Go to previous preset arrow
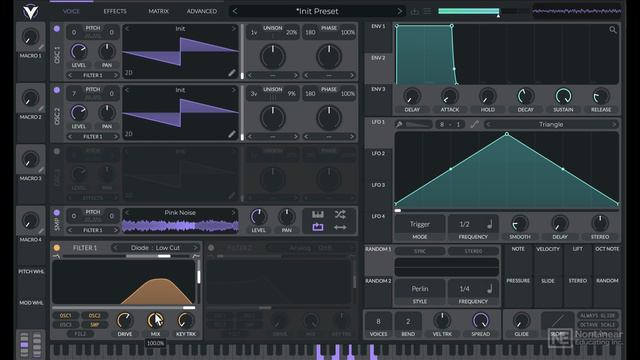This screenshot has width=640, height=360. tap(235, 11)
